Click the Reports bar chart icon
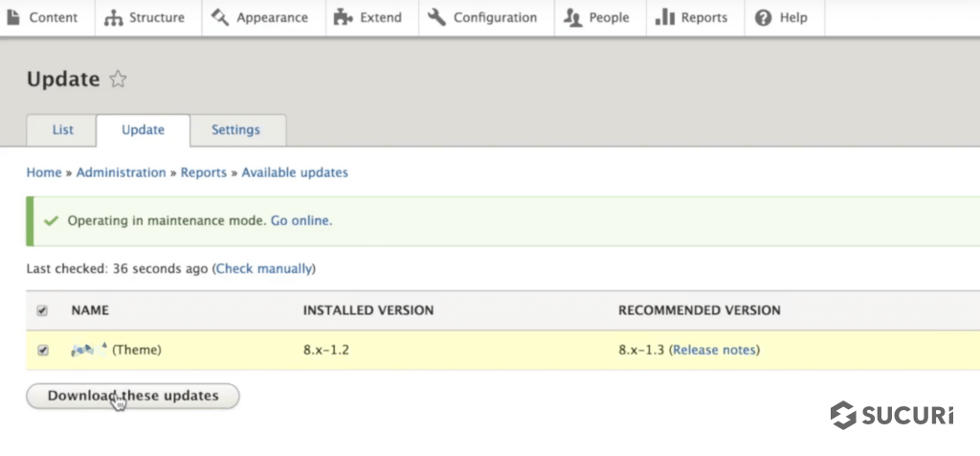 664,17
